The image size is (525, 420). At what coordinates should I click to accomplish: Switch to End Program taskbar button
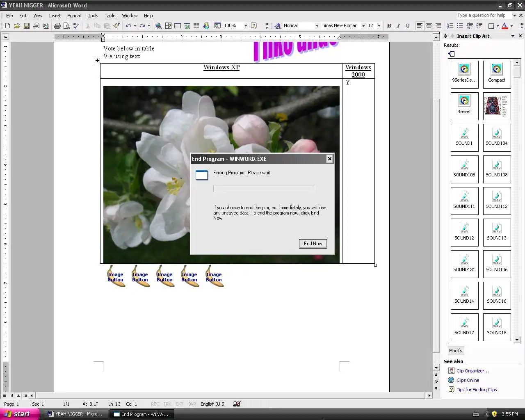point(142,414)
